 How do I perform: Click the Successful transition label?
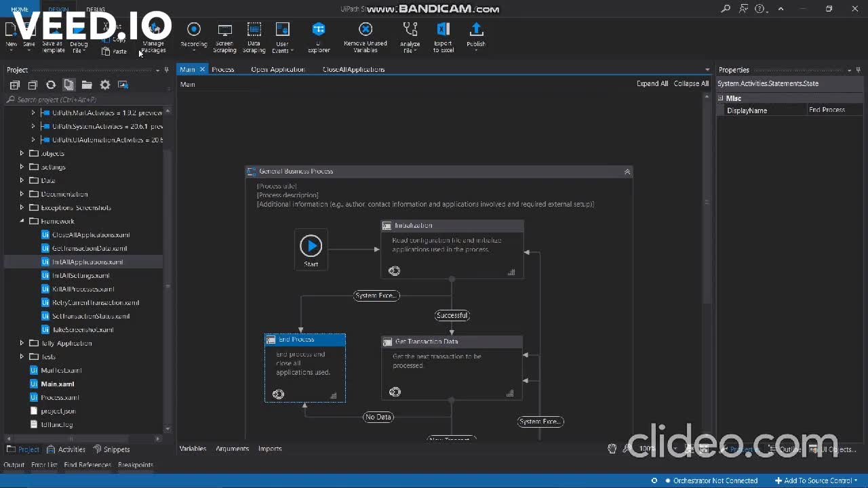pyautogui.click(x=452, y=315)
